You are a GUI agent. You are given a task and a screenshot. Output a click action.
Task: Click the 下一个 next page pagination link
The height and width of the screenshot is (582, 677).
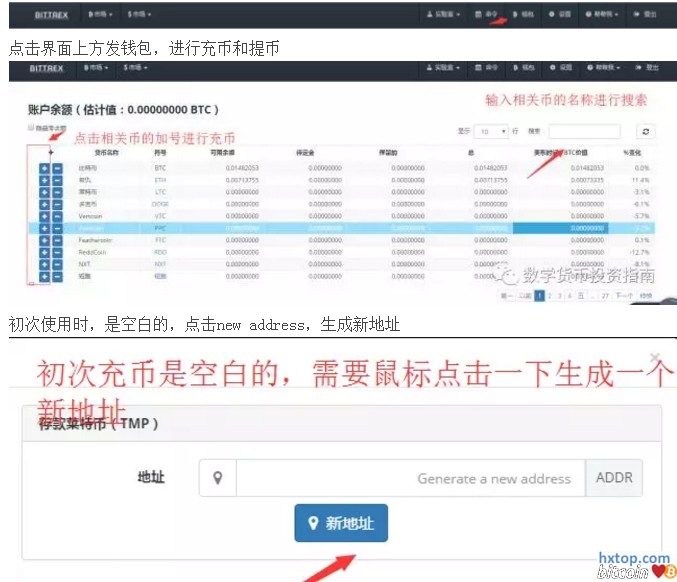(x=625, y=296)
